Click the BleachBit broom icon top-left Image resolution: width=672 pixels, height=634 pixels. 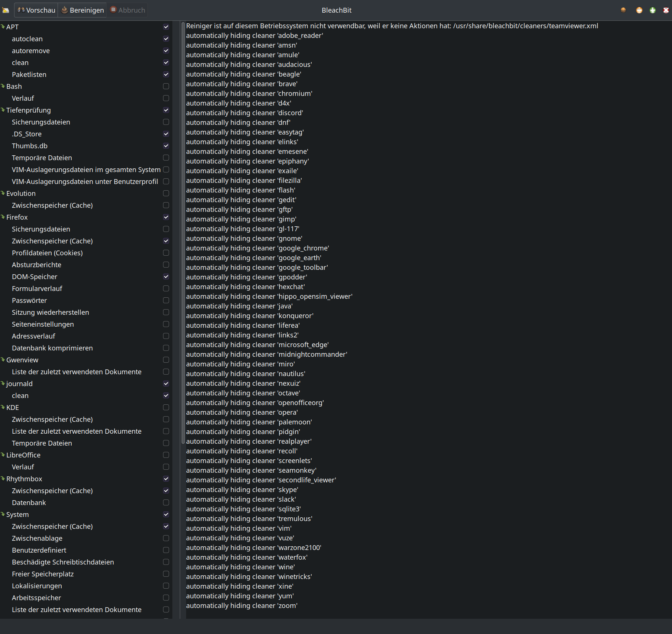point(6,10)
